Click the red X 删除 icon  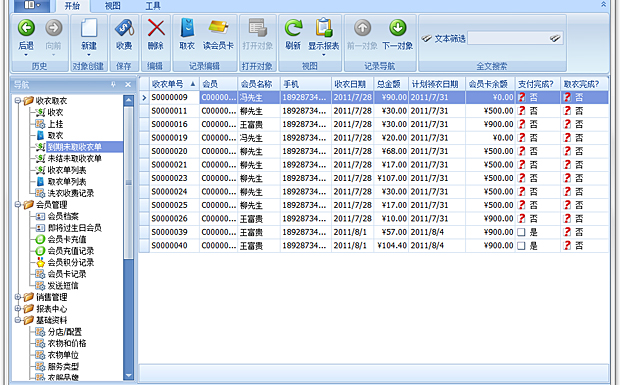point(156,28)
